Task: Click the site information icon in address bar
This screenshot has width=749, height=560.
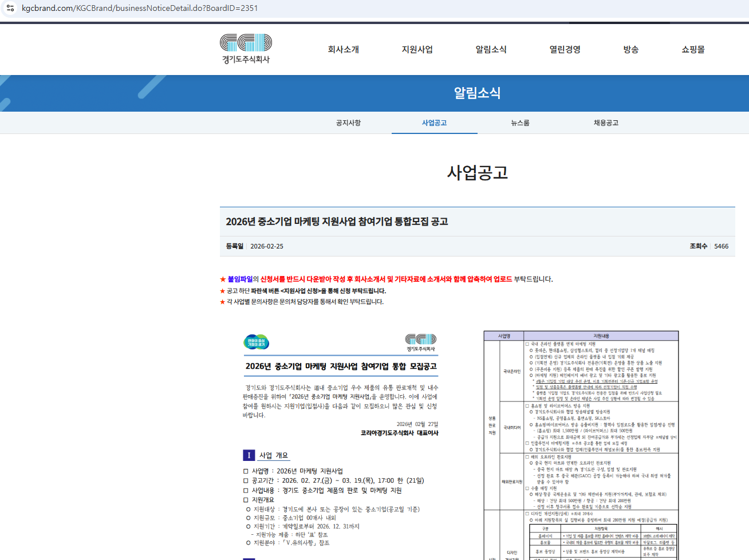Action: pos(10,8)
